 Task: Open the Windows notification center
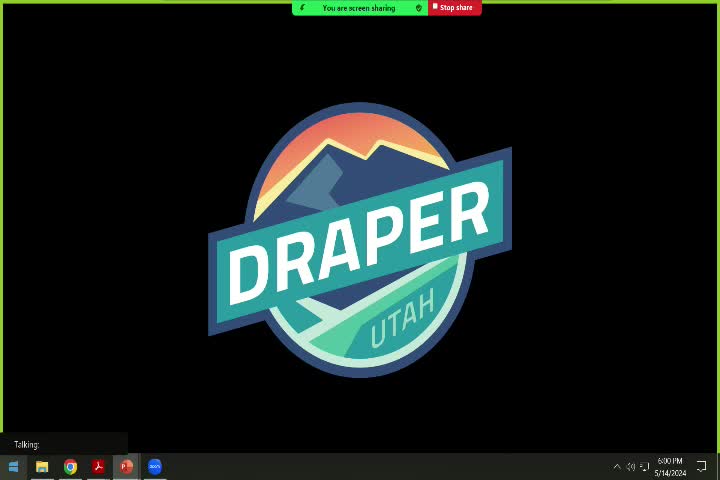click(x=702, y=467)
